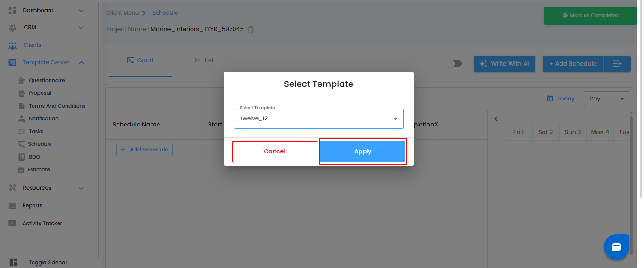The width and height of the screenshot is (644, 268).
Task: Click the Reports icon in sidebar
Action: 13,206
